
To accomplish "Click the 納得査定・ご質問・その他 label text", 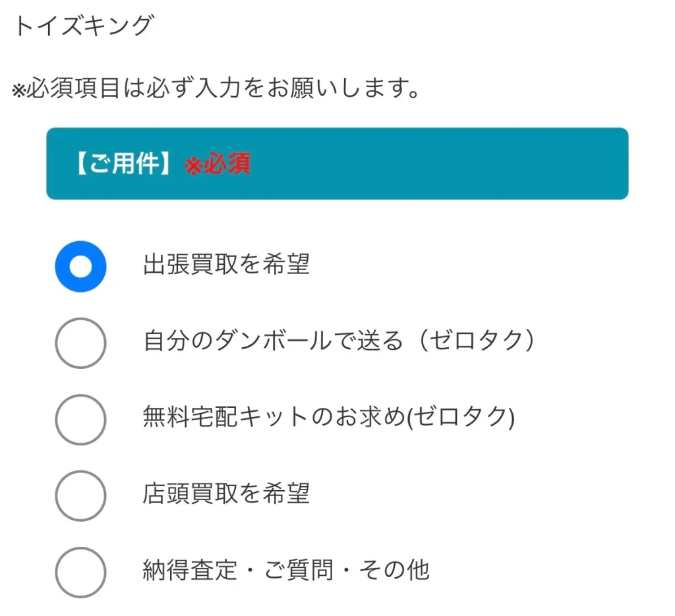I will [285, 572].
